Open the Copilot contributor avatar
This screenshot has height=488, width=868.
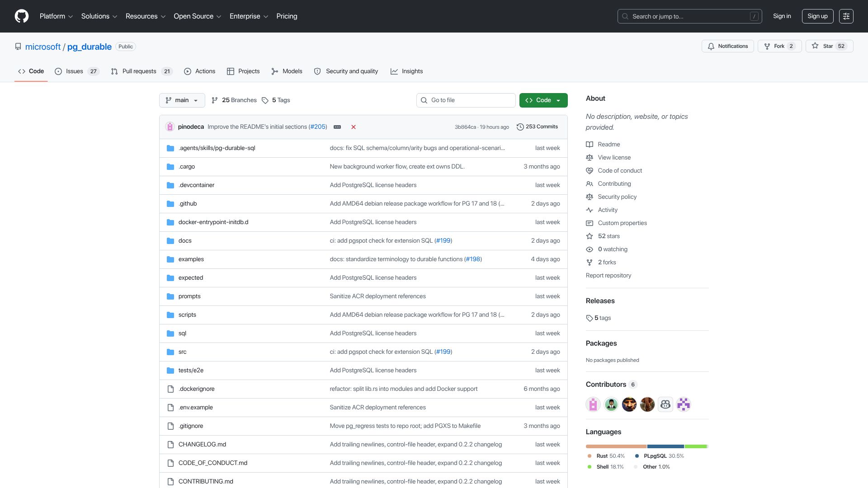click(665, 404)
